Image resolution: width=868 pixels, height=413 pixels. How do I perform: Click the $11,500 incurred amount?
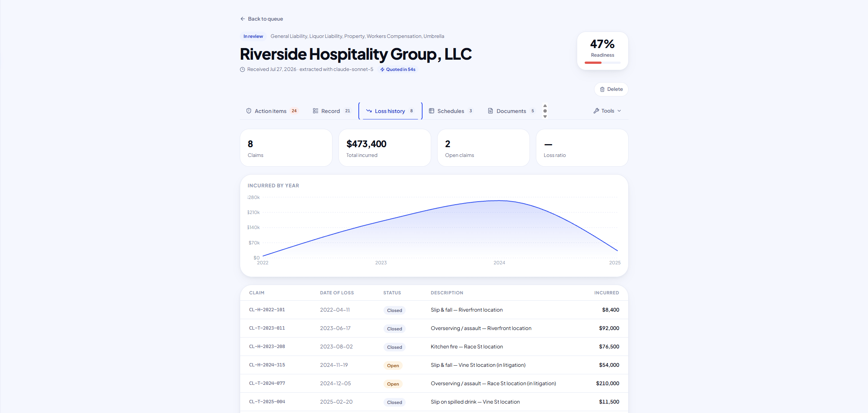coord(609,402)
